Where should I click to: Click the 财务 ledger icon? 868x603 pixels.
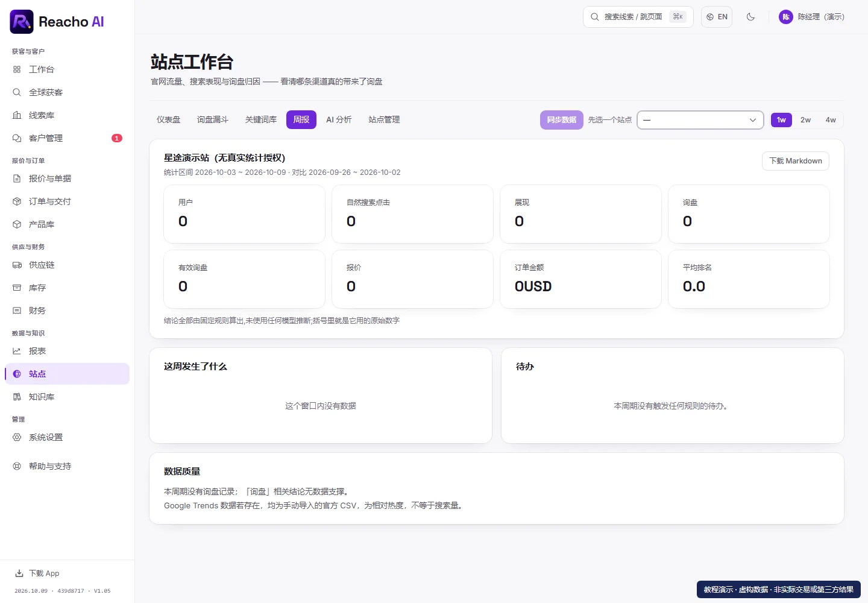click(17, 311)
